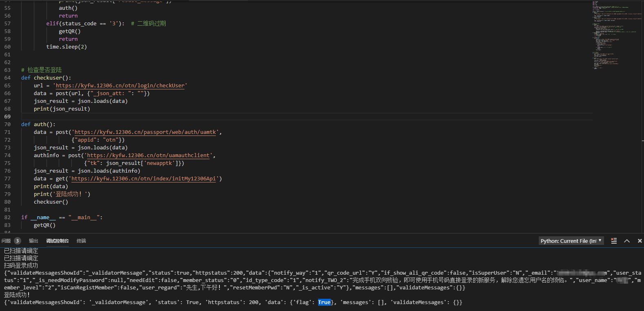Click 'getQR()' call on line 83
Image resolution: width=644 pixels, height=311 pixels.
[44, 225]
